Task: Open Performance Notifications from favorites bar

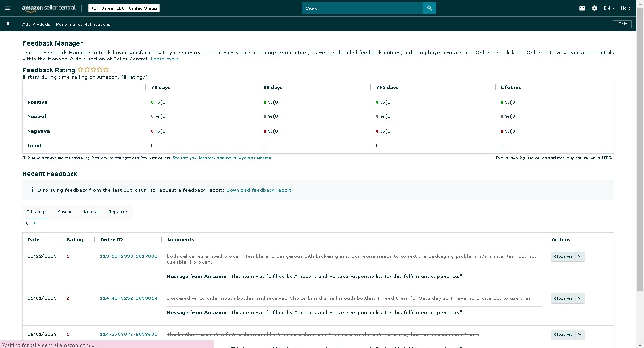Action: point(83,25)
